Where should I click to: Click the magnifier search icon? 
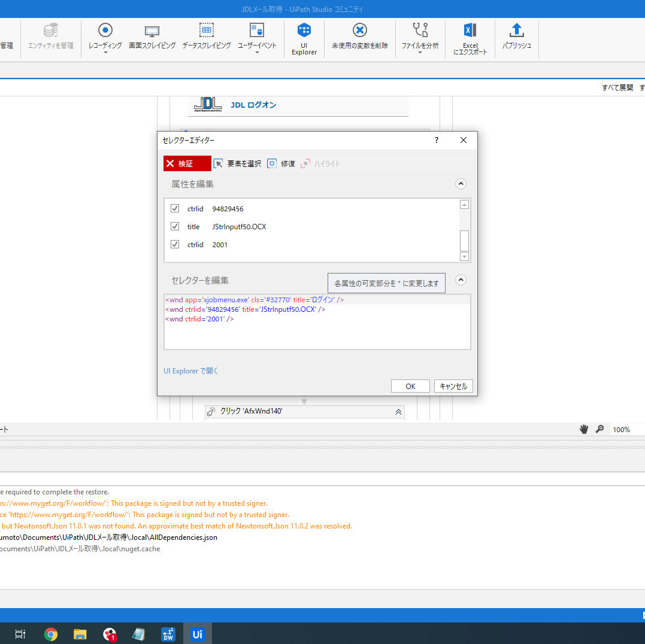tap(599, 429)
